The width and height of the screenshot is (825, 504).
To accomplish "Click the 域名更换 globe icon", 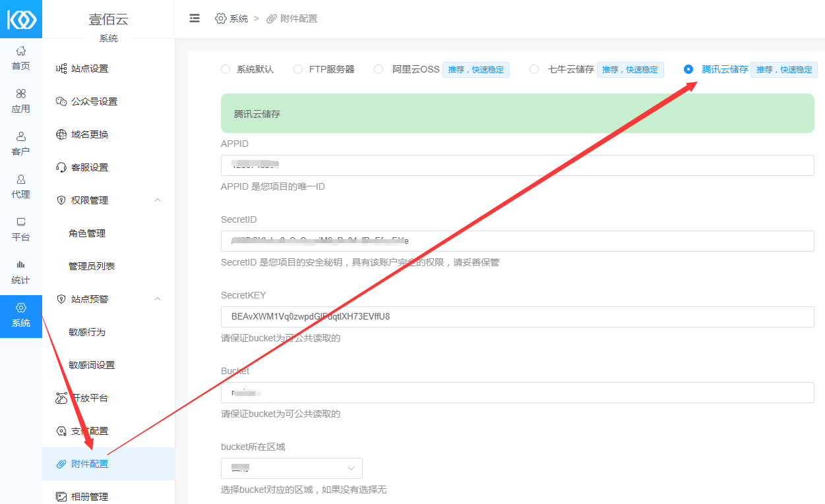I will click(61, 134).
